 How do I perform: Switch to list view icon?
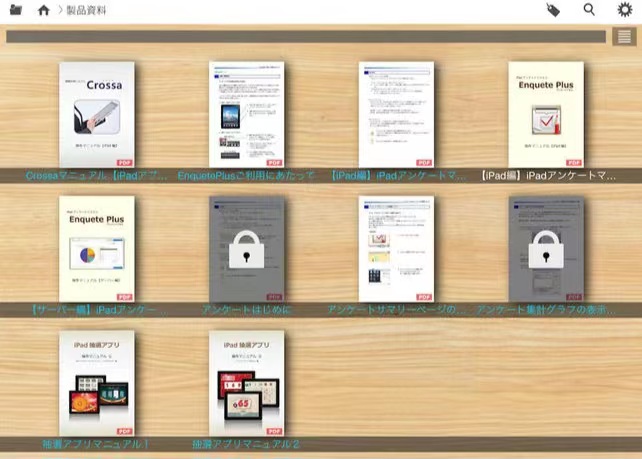(624, 36)
